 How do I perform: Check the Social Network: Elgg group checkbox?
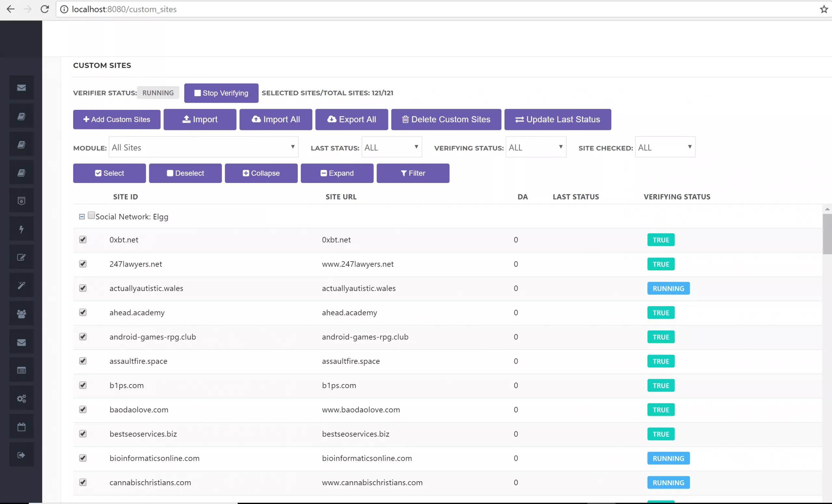pyautogui.click(x=91, y=215)
